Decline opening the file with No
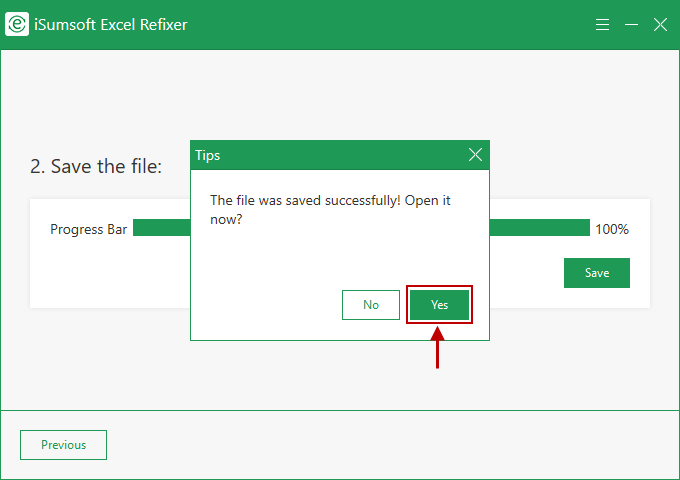The height and width of the screenshot is (480, 680). coord(371,305)
